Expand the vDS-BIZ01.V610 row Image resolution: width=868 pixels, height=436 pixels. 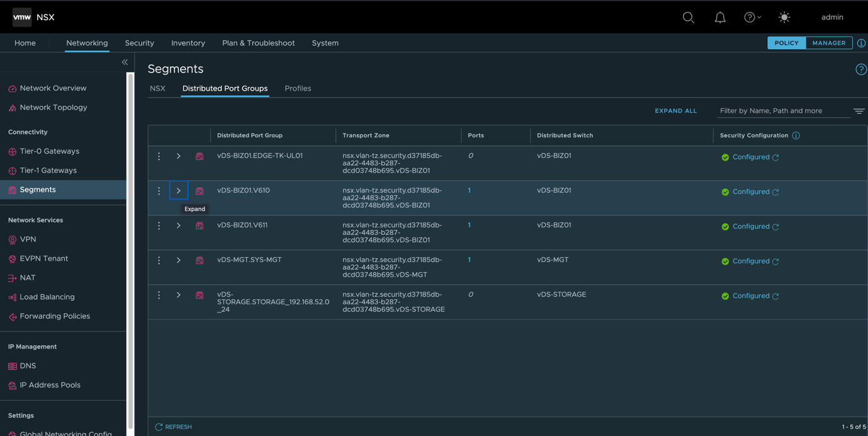179,190
